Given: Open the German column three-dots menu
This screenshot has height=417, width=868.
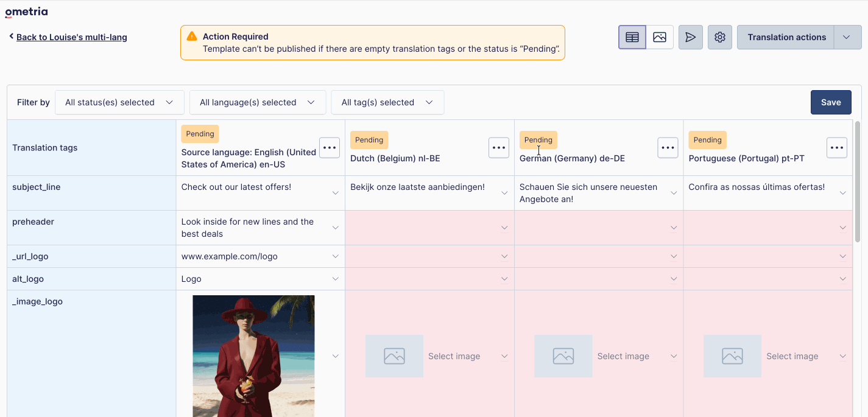Looking at the screenshot, I should (668, 147).
